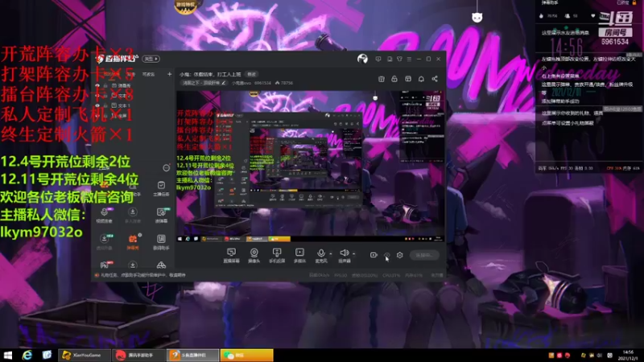Toggle visibility of the first source row
Viewport: 644px width, 362px height.
97,85
